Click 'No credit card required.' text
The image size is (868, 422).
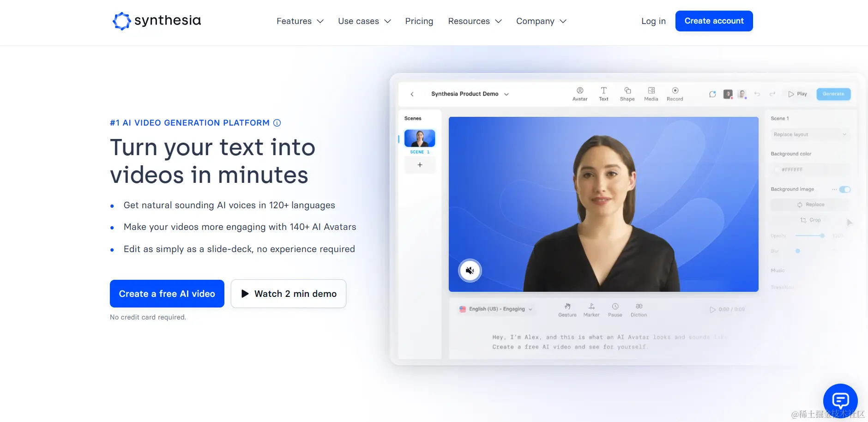coord(148,317)
